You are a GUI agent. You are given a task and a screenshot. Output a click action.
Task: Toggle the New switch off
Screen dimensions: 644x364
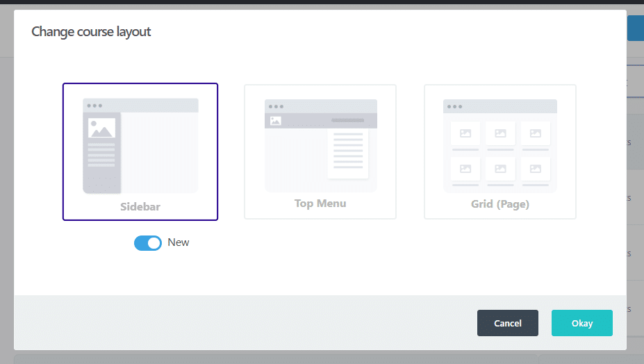[x=148, y=243]
